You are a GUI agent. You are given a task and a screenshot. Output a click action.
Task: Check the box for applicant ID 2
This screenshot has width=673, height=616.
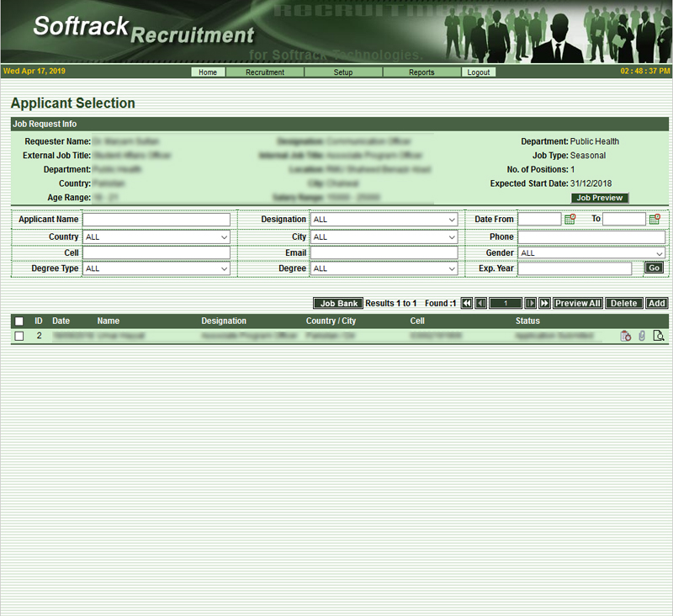(19, 336)
